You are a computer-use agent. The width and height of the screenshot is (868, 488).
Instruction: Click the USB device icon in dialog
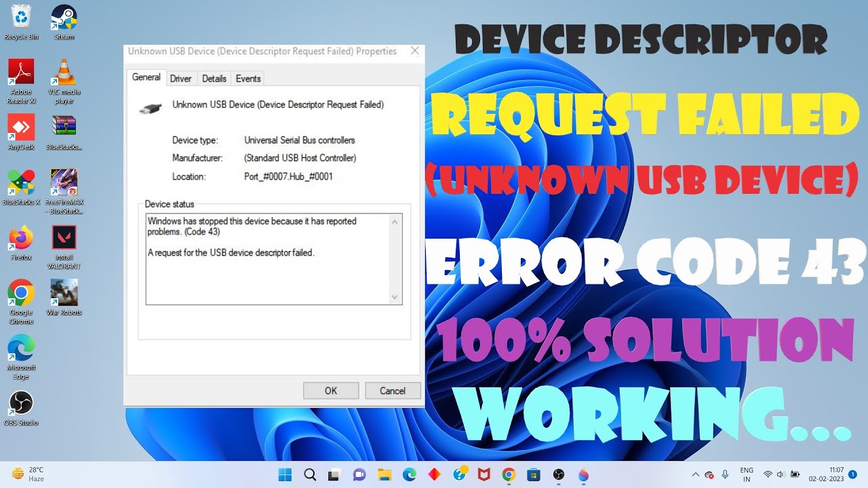[149, 108]
